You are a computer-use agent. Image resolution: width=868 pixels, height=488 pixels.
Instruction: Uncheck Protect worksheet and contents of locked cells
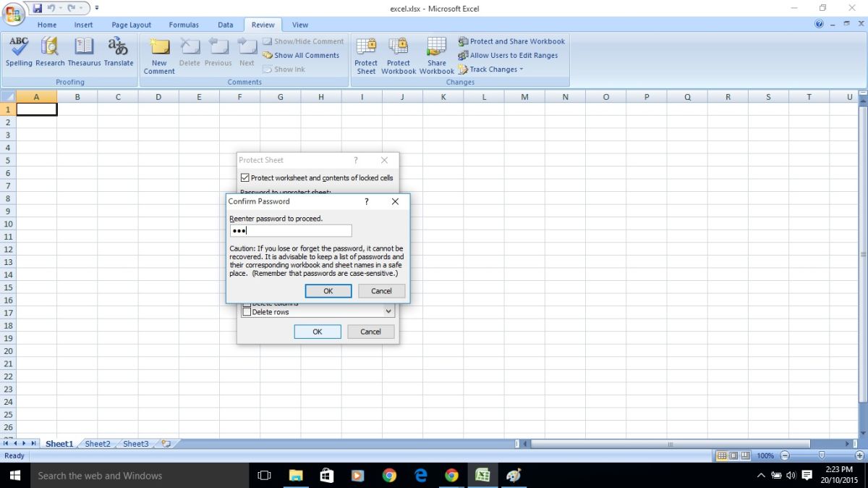coord(245,177)
